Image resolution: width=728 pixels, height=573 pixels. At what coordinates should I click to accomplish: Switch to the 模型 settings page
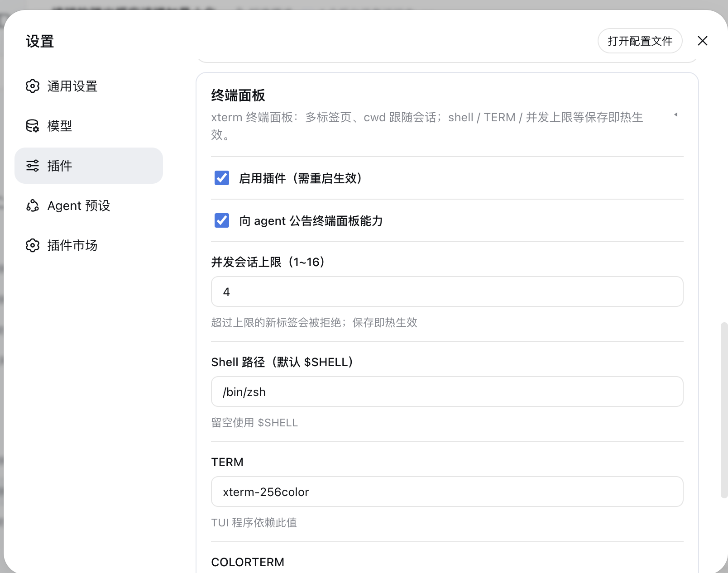pyautogui.click(x=89, y=126)
